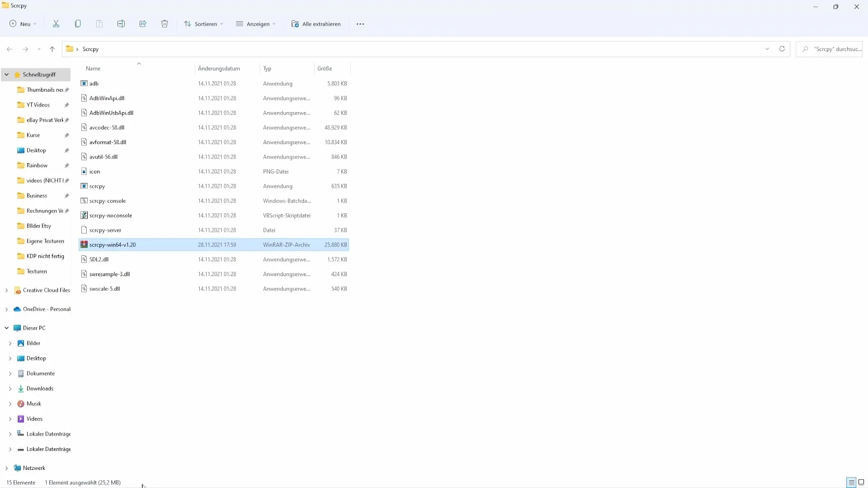Open Texturen quick access folder
The height and width of the screenshot is (488, 868).
(36, 272)
